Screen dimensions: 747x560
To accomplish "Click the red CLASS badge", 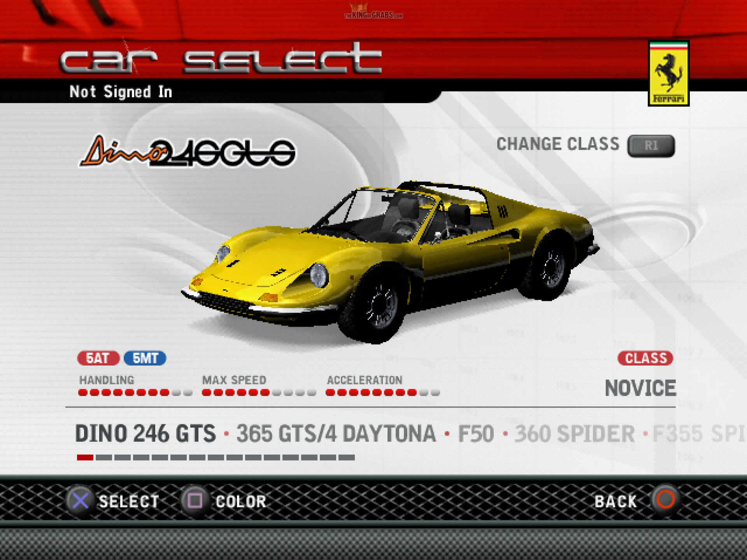I will tap(645, 358).
